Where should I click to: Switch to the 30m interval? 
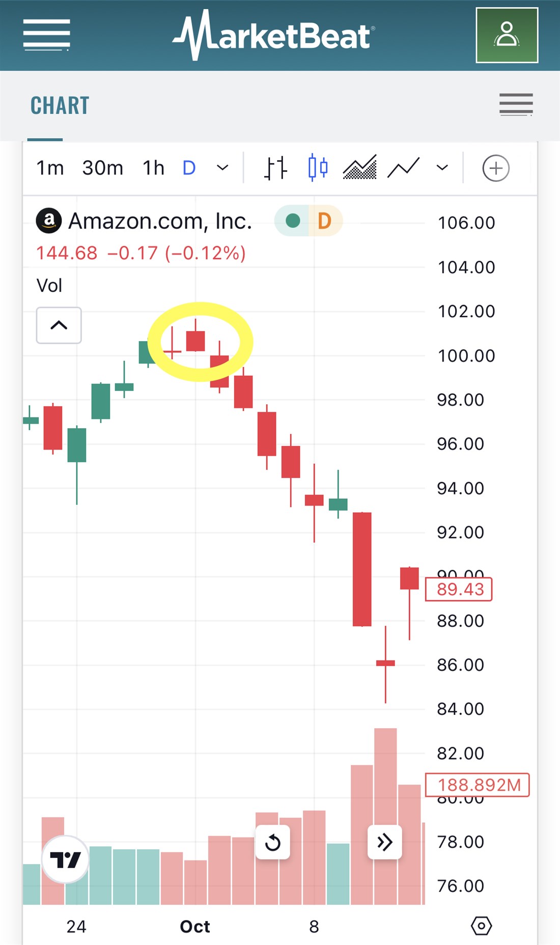point(103,168)
